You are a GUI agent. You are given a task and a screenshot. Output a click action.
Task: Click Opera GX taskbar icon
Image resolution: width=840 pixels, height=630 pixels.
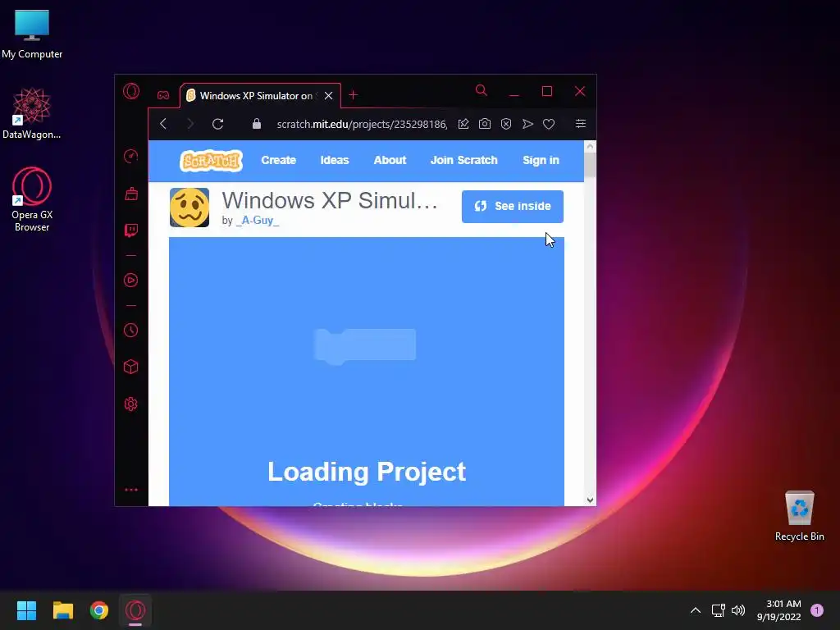135,610
